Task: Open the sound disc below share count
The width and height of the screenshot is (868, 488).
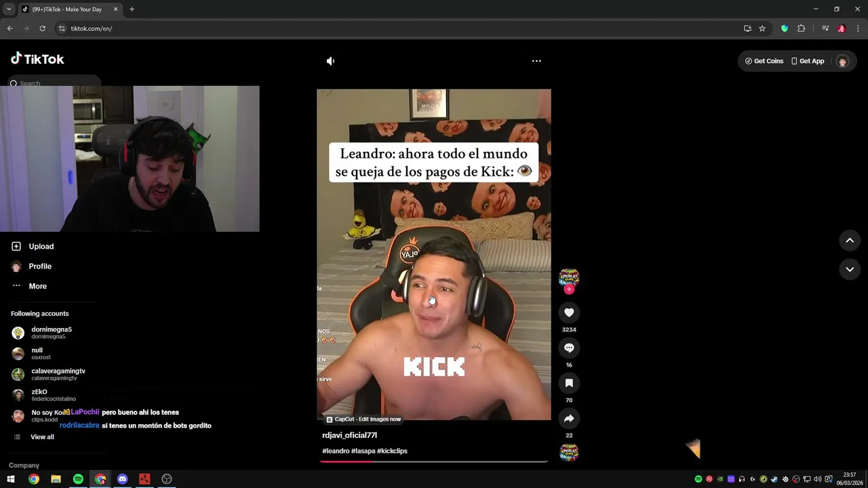Action: click(x=569, y=452)
